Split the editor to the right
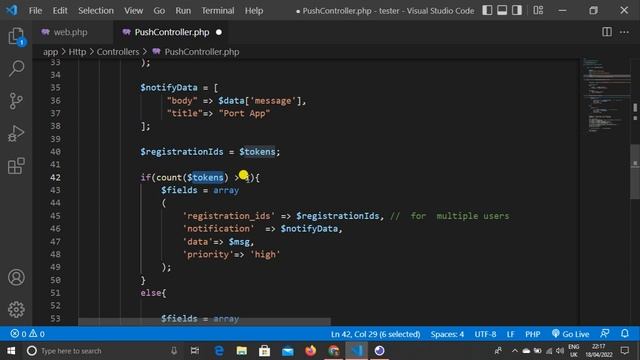640x360 pixels. click(607, 32)
